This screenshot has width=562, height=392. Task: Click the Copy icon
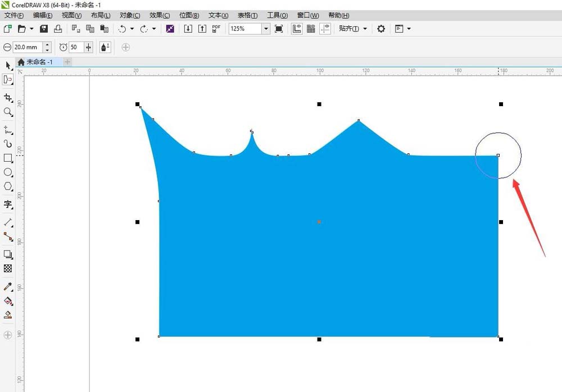[90, 29]
